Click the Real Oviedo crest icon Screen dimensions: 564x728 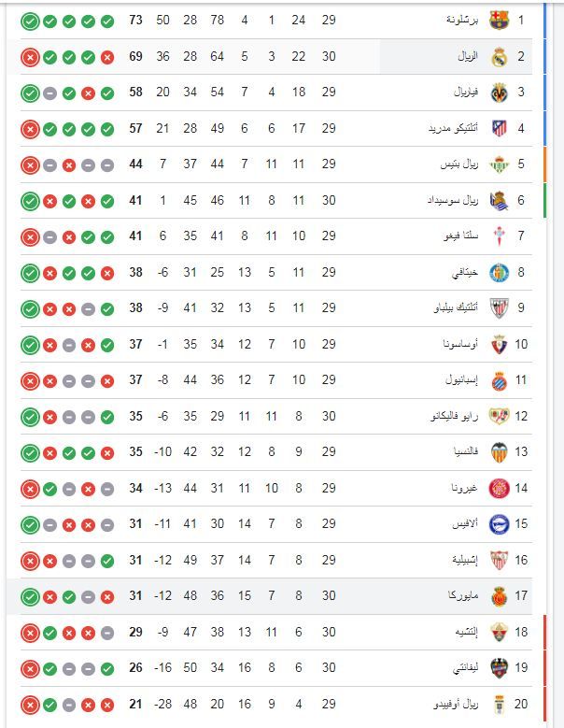coord(498,704)
